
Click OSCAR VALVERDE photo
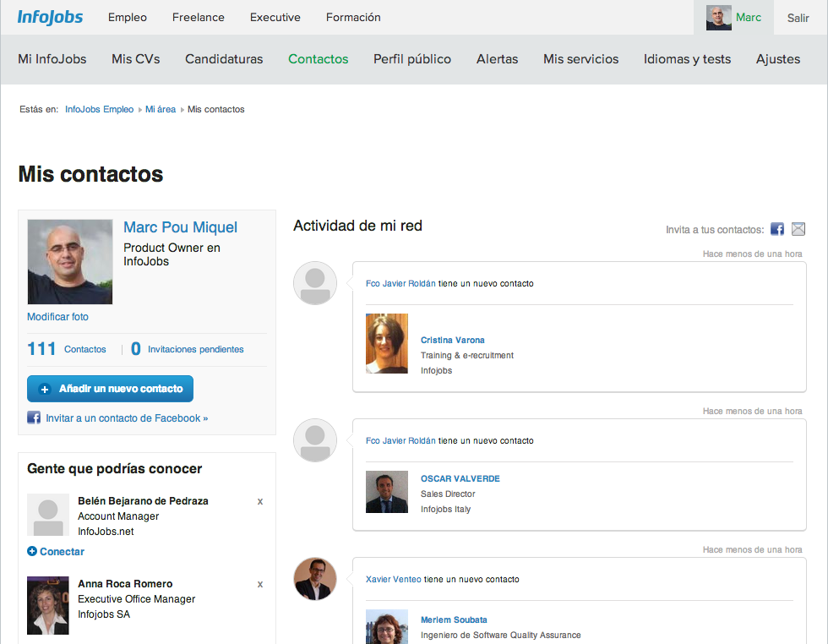[x=387, y=492]
